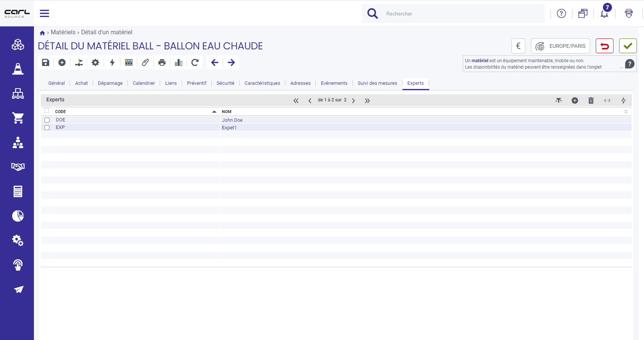The width and height of the screenshot is (644, 340).
Task: Click the settings gear icon in toolbar
Action: click(95, 63)
